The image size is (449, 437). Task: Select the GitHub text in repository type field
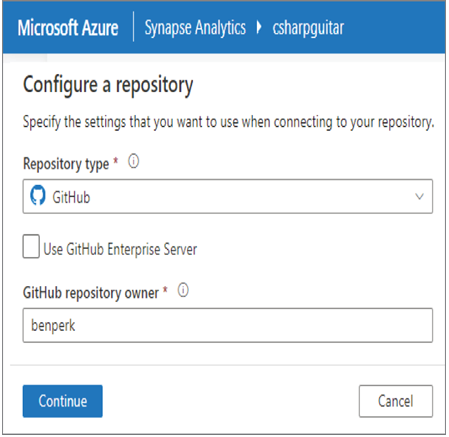[x=71, y=197]
